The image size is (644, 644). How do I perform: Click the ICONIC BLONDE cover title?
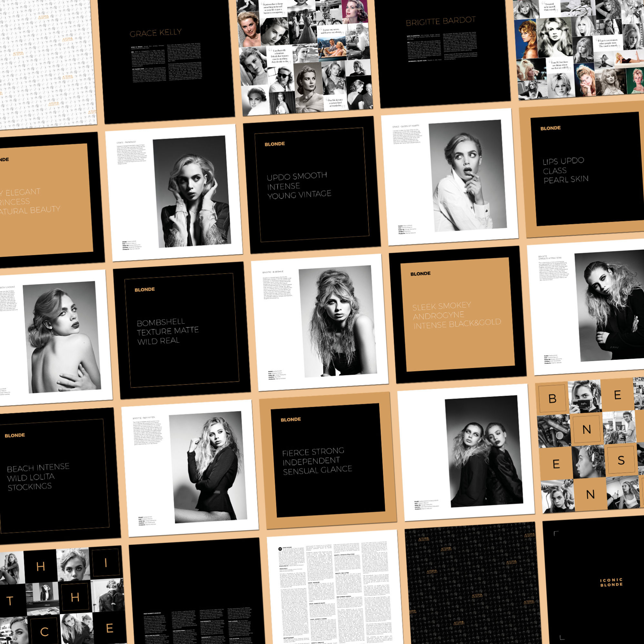[611, 582]
